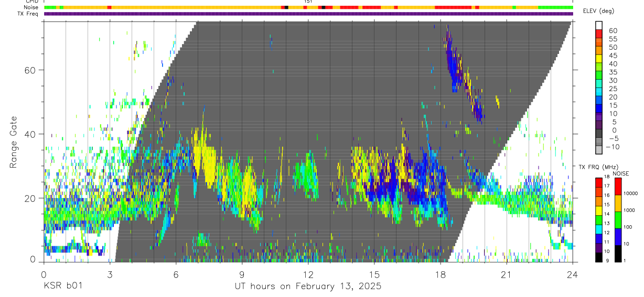Image resolution: width=644 pixels, height=297 pixels.
Task: Click x-axis tick label '9'
Action: 242,274
